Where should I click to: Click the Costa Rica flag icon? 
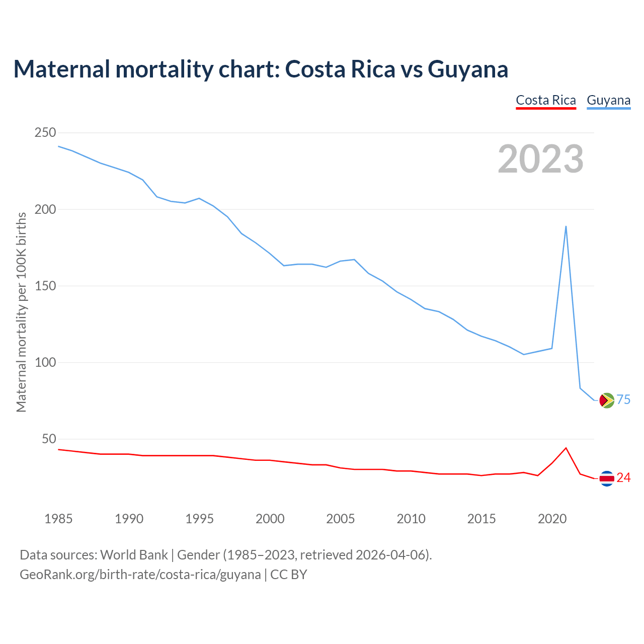coord(607,478)
